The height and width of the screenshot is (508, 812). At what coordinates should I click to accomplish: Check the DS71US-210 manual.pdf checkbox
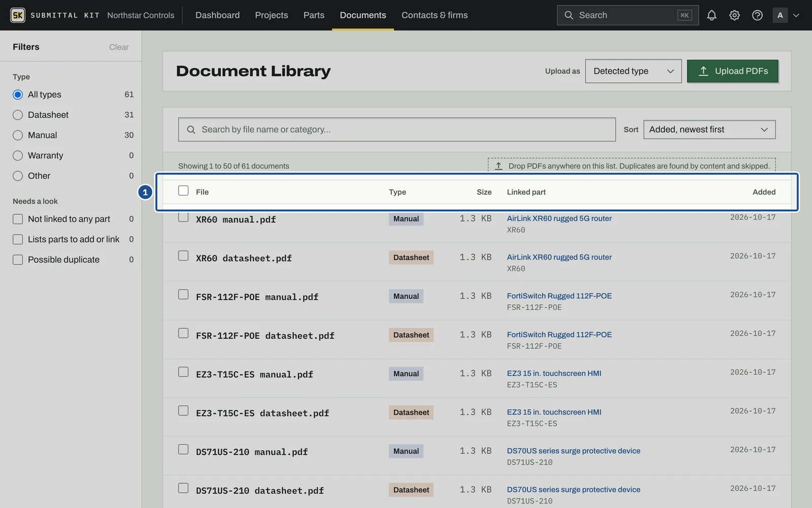(x=183, y=450)
